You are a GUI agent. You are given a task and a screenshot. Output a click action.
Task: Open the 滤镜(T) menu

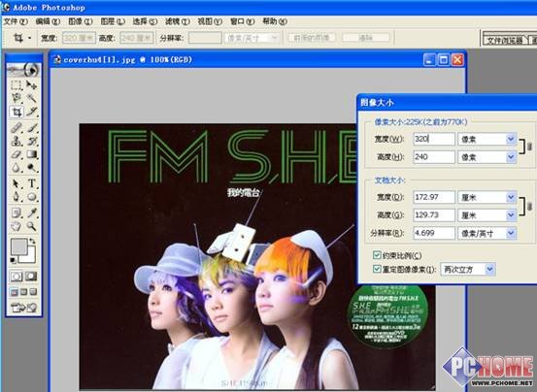point(177,21)
